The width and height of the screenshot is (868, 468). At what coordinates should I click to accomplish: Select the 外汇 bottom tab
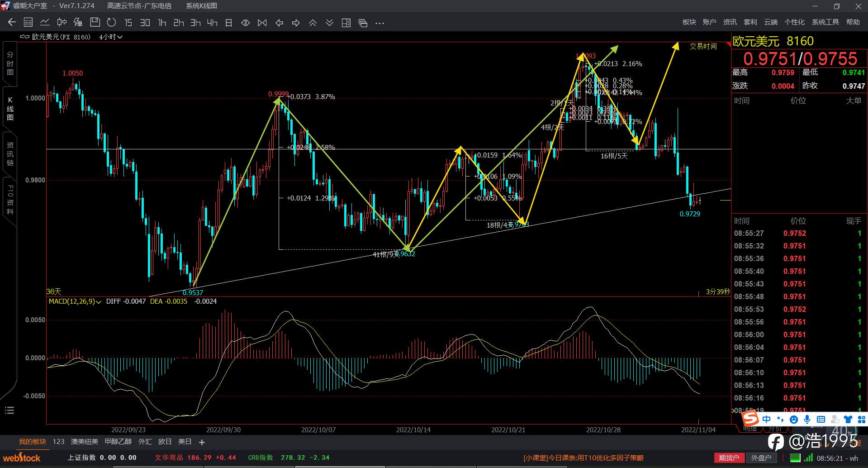coord(145,442)
